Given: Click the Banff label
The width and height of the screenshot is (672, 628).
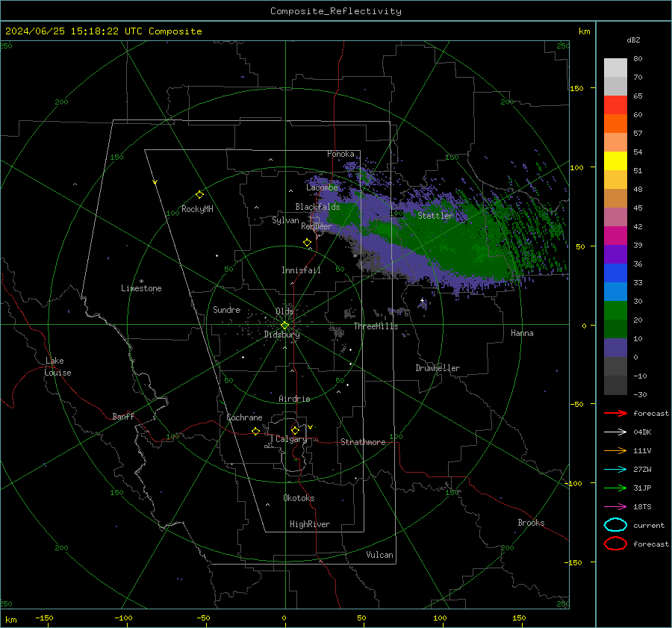Looking at the screenshot, I should pos(123,417).
